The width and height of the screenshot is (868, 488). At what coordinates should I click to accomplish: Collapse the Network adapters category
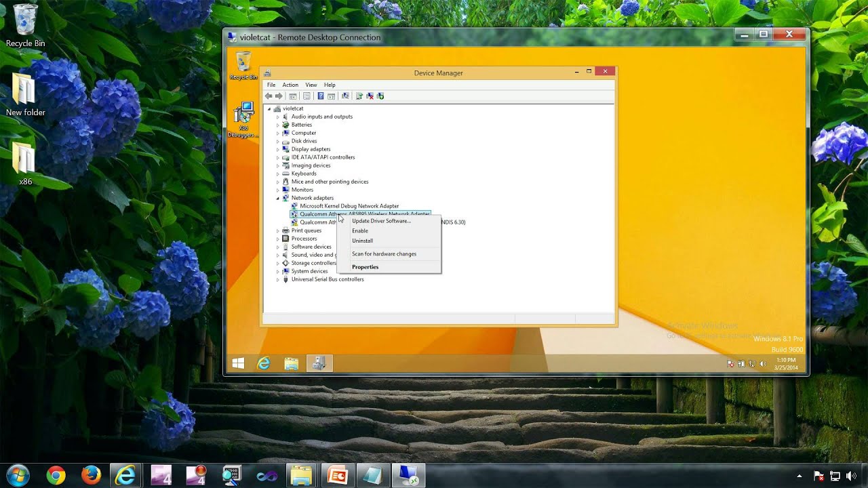click(x=277, y=198)
